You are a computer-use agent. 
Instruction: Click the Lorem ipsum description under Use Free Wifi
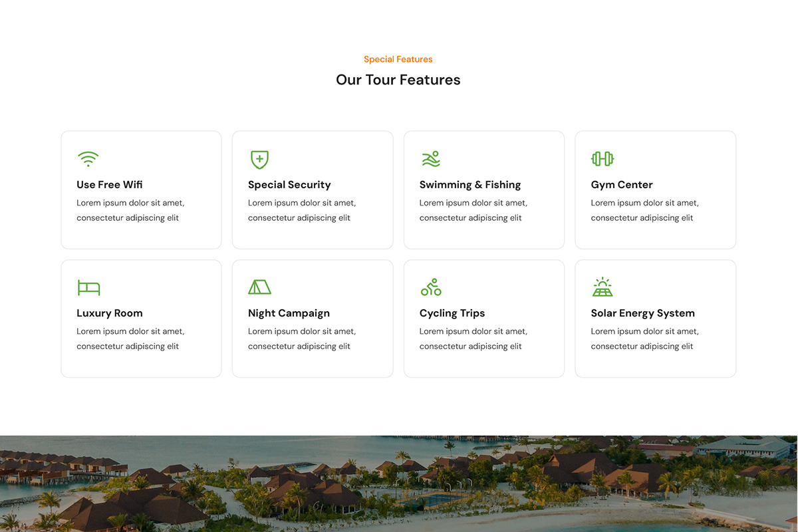click(130, 210)
